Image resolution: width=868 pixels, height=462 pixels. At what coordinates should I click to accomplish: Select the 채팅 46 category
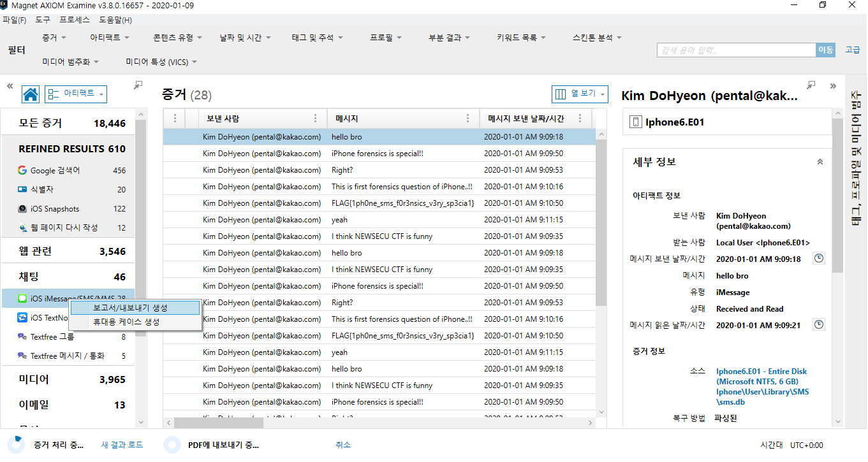68,277
